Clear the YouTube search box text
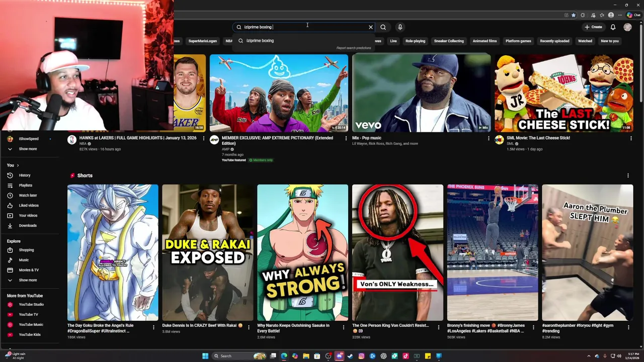This screenshot has width=644, height=362. [371, 27]
